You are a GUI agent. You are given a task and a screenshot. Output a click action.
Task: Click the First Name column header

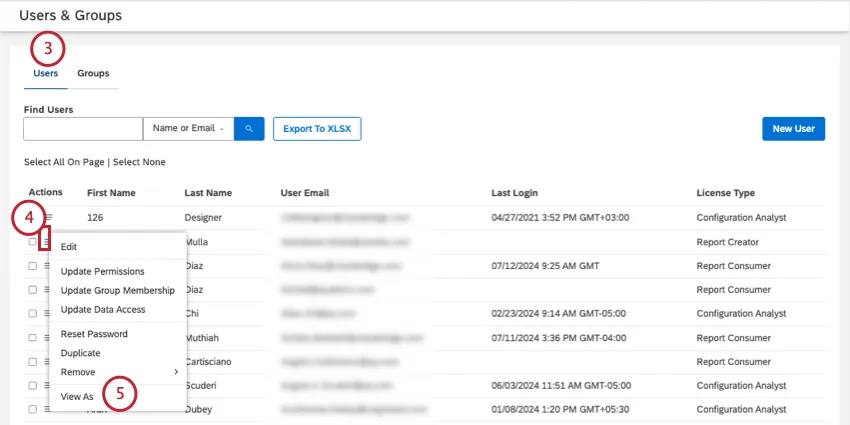point(111,193)
